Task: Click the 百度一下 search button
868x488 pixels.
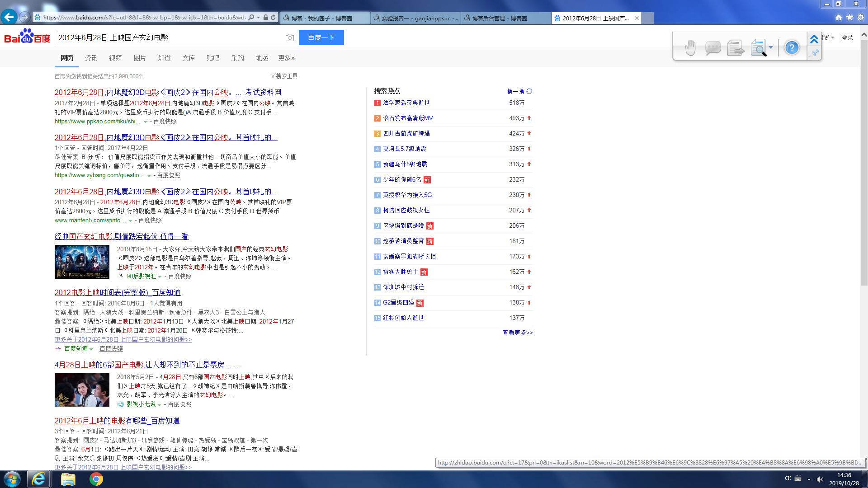Action: pos(321,38)
